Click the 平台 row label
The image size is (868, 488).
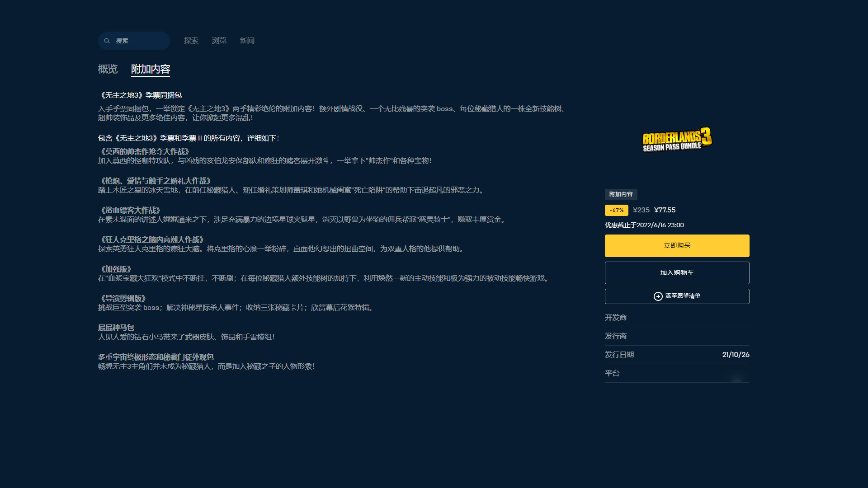(612, 373)
